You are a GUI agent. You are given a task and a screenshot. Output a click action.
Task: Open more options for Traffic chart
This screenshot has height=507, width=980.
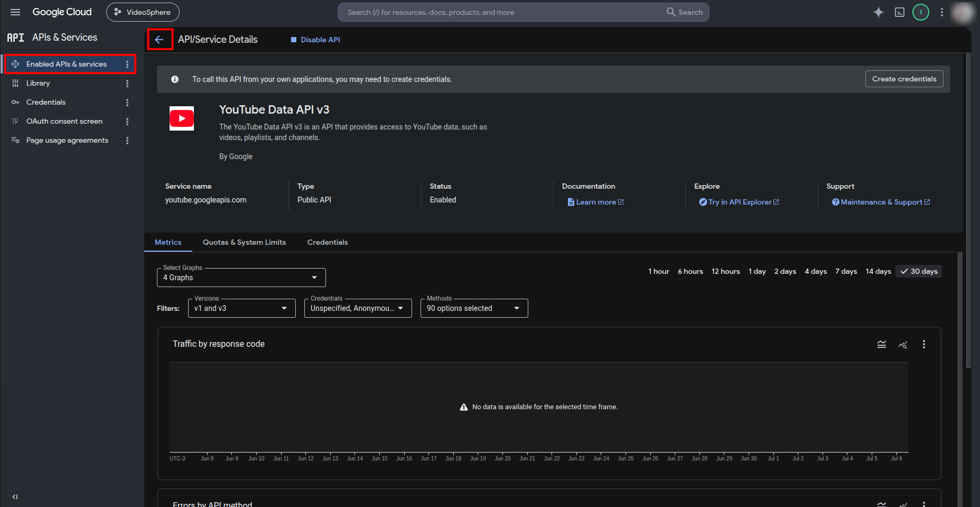pyautogui.click(x=924, y=344)
